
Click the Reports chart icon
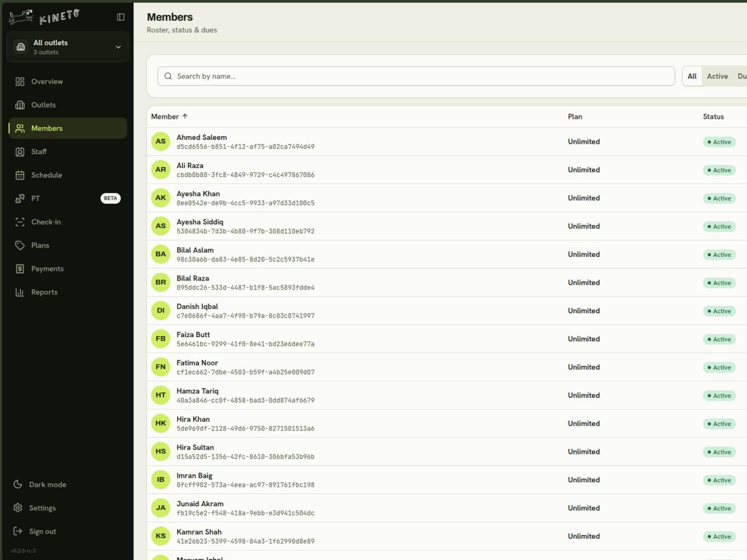20,292
